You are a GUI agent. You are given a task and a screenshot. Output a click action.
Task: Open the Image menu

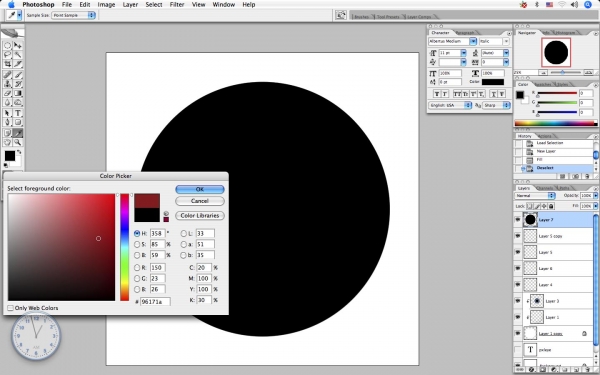pos(106,5)
